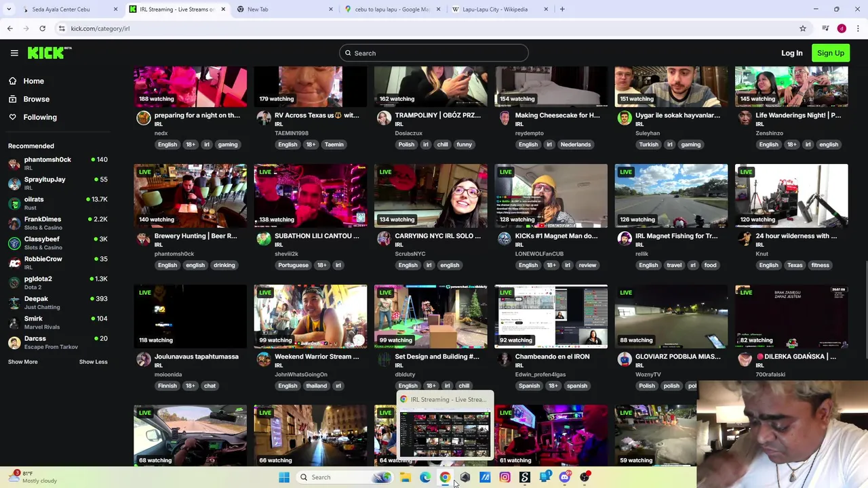Open Instagram from the taskbar

pos(505,477)
